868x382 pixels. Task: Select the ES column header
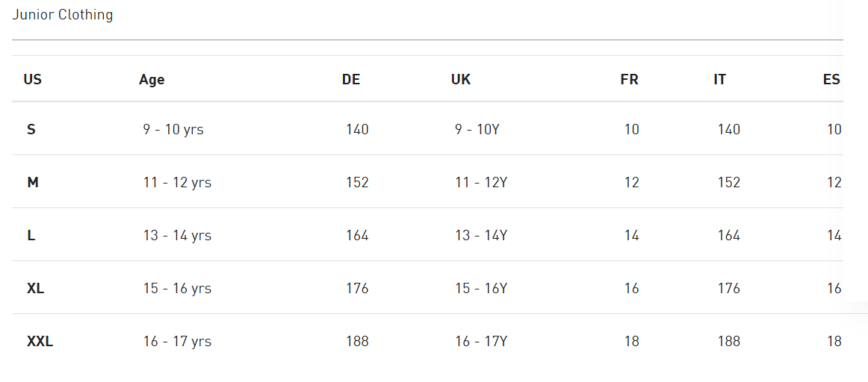[x=831, y=80]
